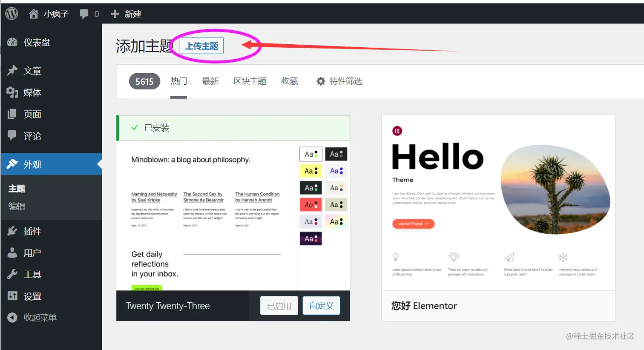Go to the 页面 menu item

[x=52, y=114]
